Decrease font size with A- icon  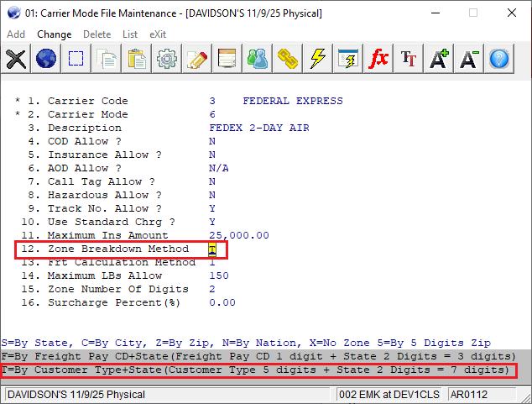coord(469,59)
